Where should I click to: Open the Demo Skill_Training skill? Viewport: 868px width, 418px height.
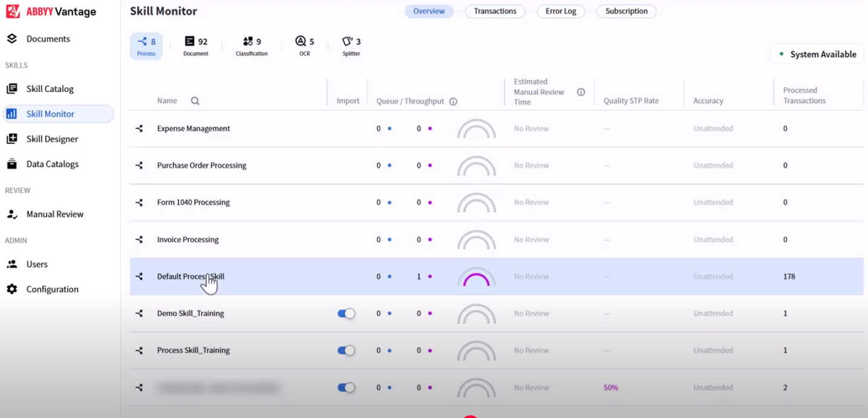coord(191,313)
